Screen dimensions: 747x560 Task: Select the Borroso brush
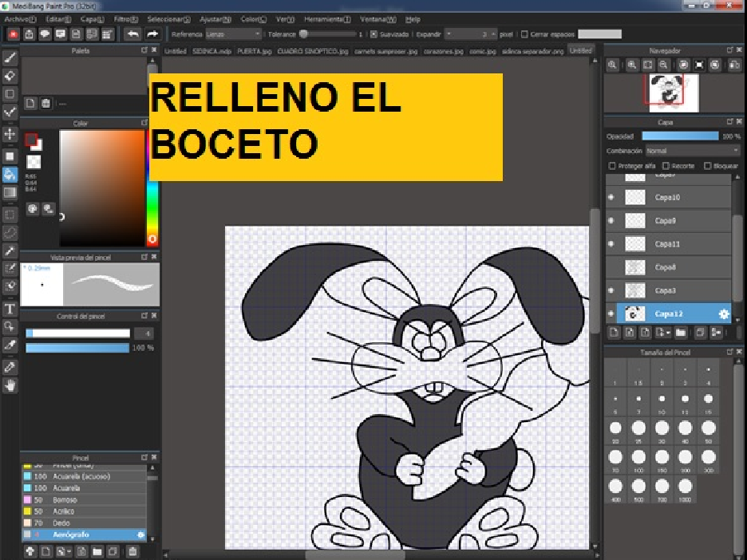pos(84,500)
